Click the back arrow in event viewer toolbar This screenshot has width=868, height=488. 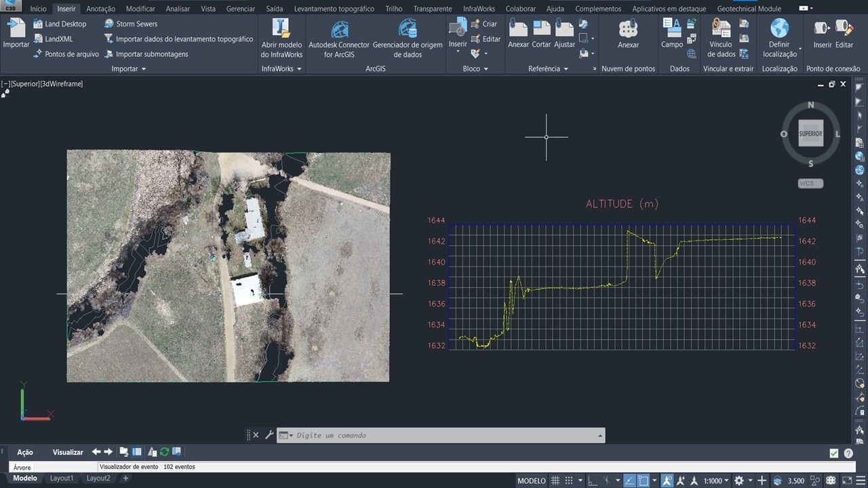click(96, 452)
